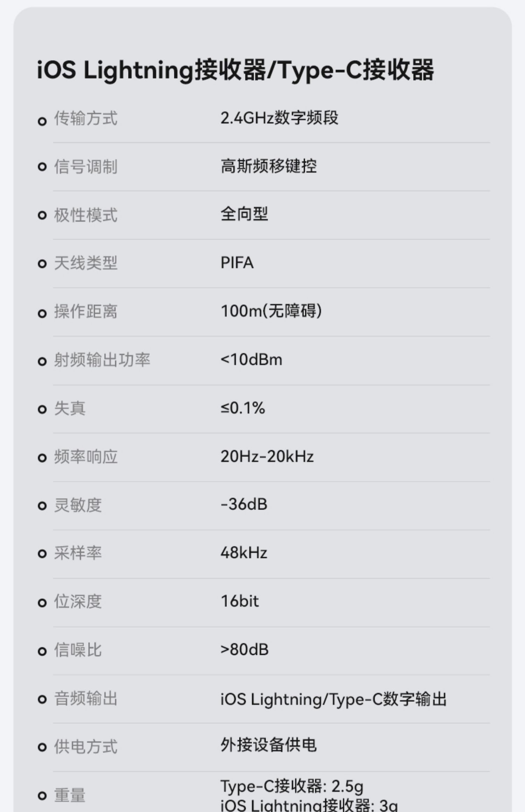Select the bullet beside 失真
525x812 pixels.
point(42,409)
